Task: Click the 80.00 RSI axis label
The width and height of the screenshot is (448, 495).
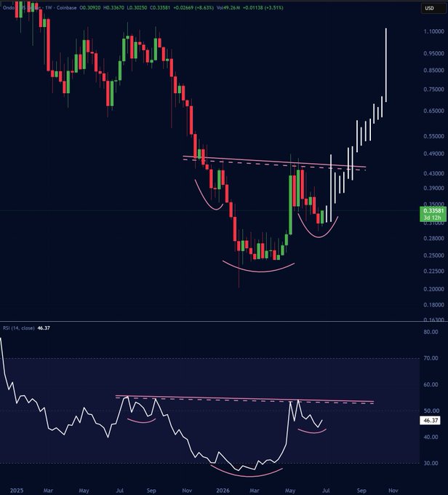Action: tap(431, 332)
